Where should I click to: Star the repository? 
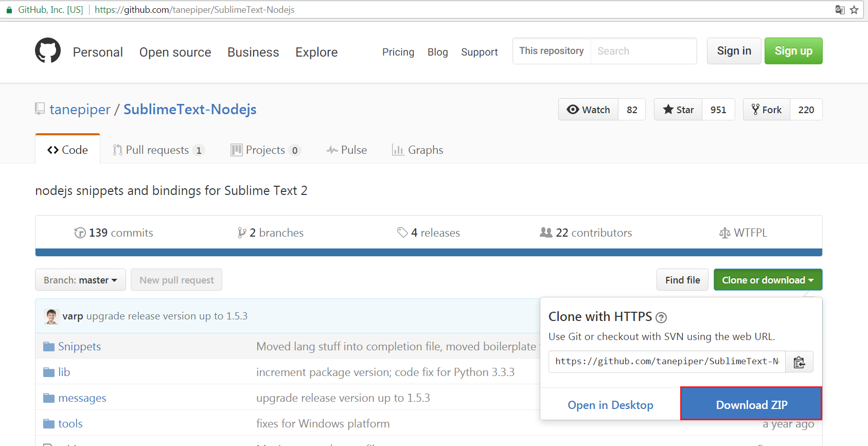(678, 110)
